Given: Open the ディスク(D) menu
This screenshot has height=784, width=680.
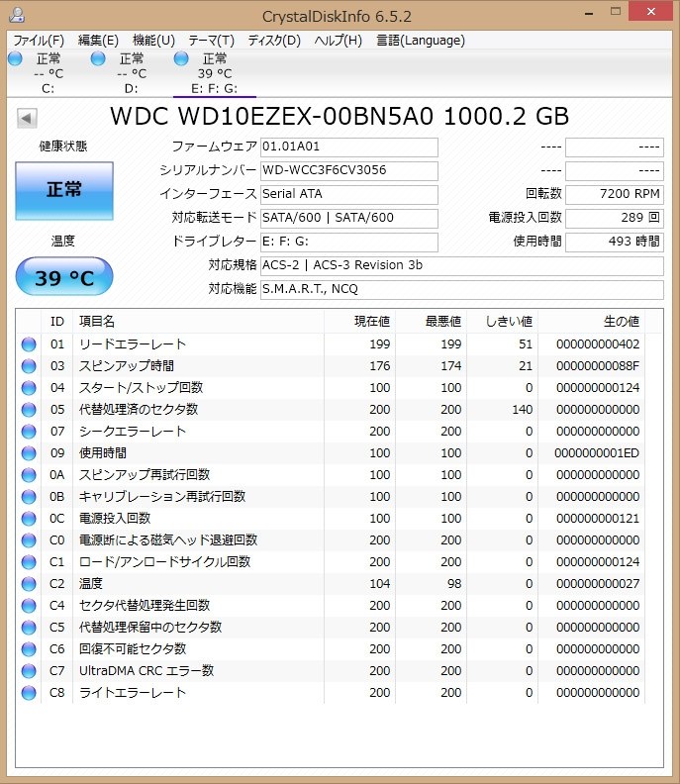Looking at the screenshot, I should click(274, 41).
